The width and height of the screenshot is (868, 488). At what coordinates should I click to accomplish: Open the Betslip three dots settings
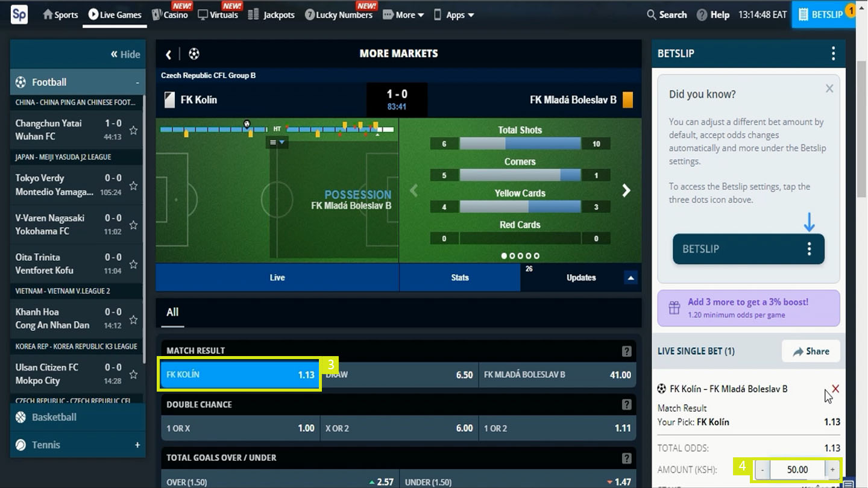833,54
